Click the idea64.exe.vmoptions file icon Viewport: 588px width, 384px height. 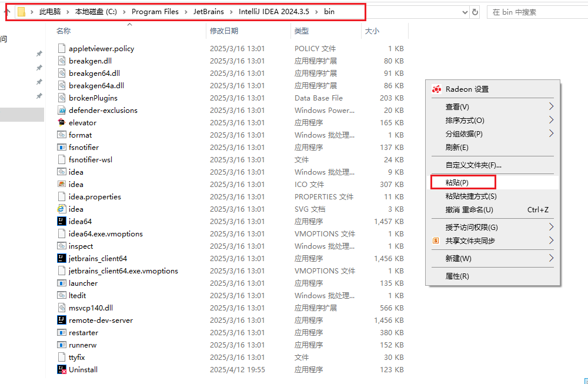tap(62, 233)
